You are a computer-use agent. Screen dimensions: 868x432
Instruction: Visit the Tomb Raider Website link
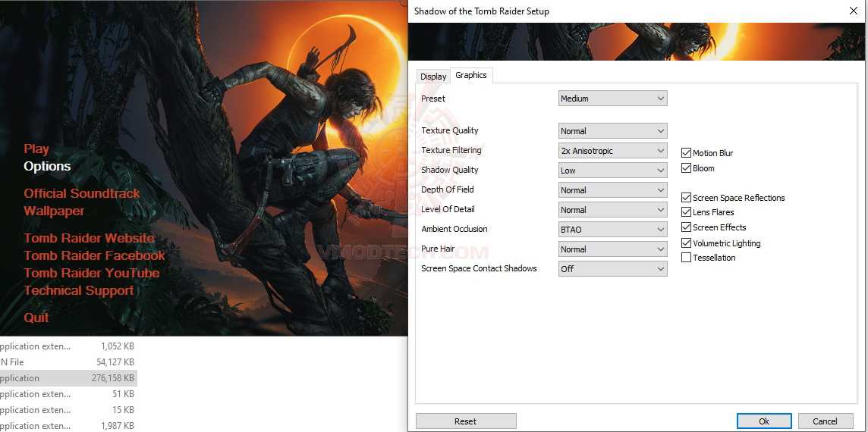click(x=89, y=239)
